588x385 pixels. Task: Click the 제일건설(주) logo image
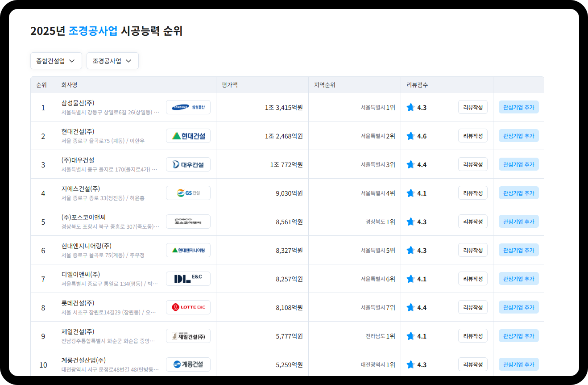click(x=188, y=336)
